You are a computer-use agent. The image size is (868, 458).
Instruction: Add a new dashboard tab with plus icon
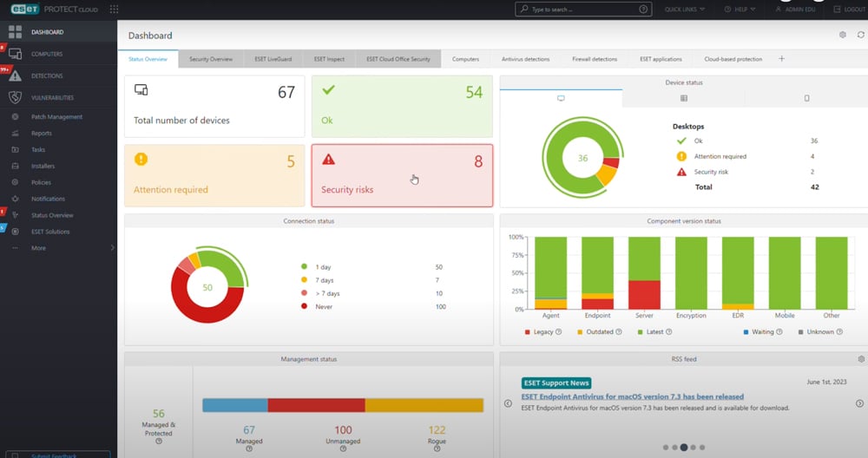coord(781,59)
